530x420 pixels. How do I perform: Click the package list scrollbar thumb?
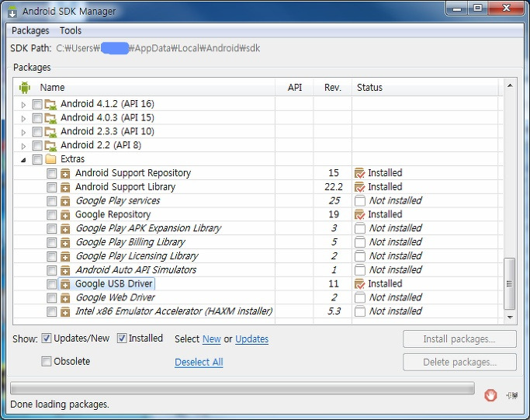click(509, 283)
